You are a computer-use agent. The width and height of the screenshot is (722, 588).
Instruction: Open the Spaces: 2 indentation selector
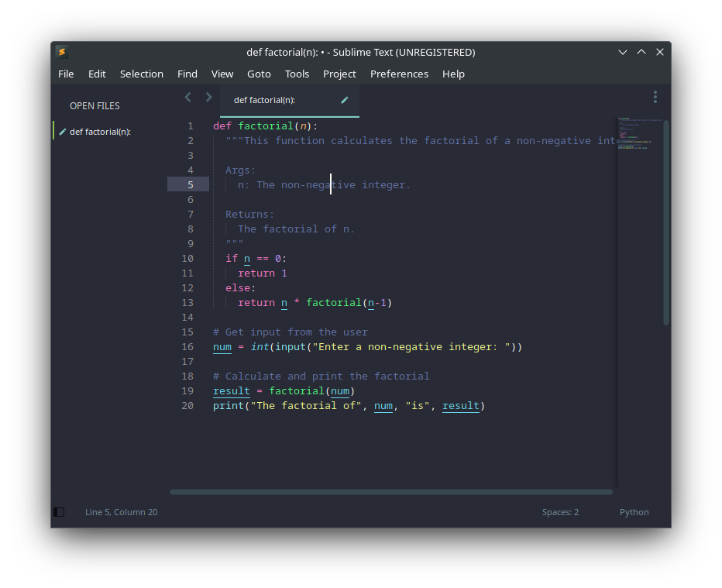pyautogui.click(x=560, y=512)
